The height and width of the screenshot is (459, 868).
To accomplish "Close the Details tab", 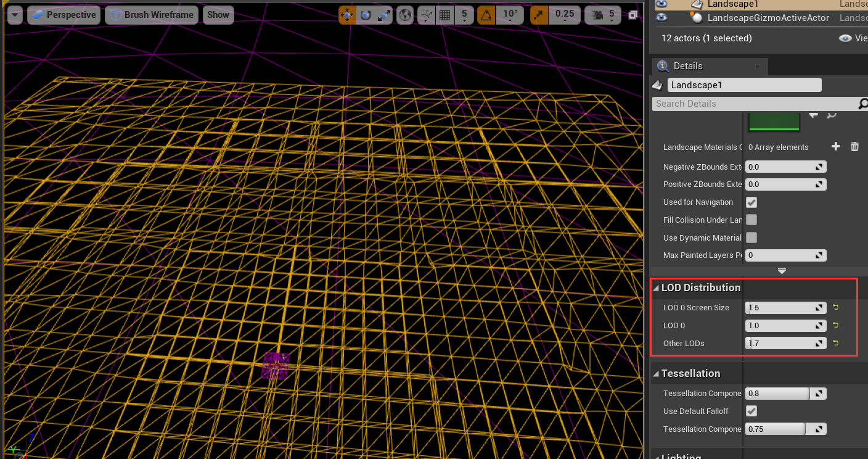I will 758,67.
